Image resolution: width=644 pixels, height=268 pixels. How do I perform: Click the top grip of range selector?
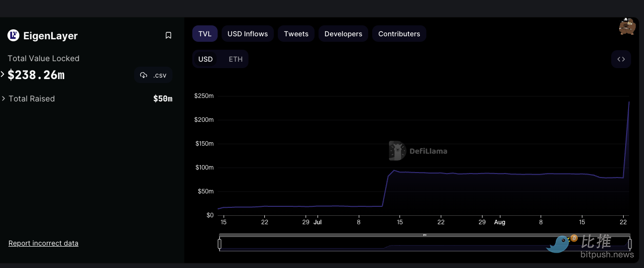pos(424,235)
